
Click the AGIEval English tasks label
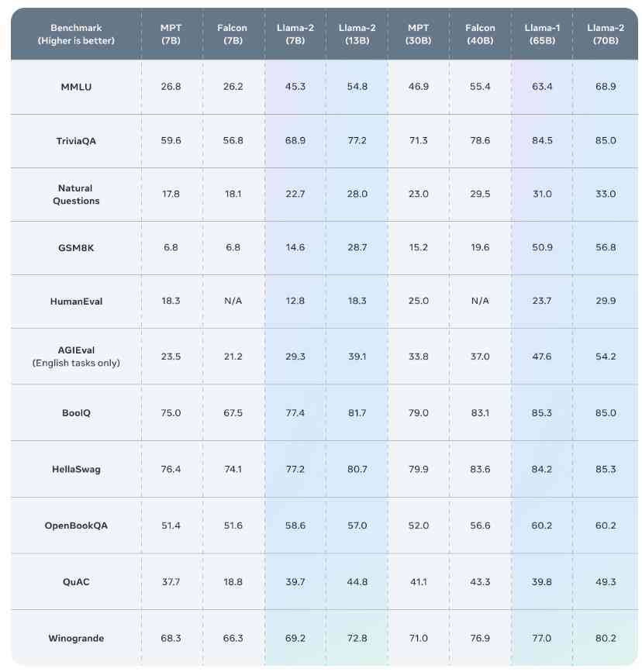[x=76, y=357]
